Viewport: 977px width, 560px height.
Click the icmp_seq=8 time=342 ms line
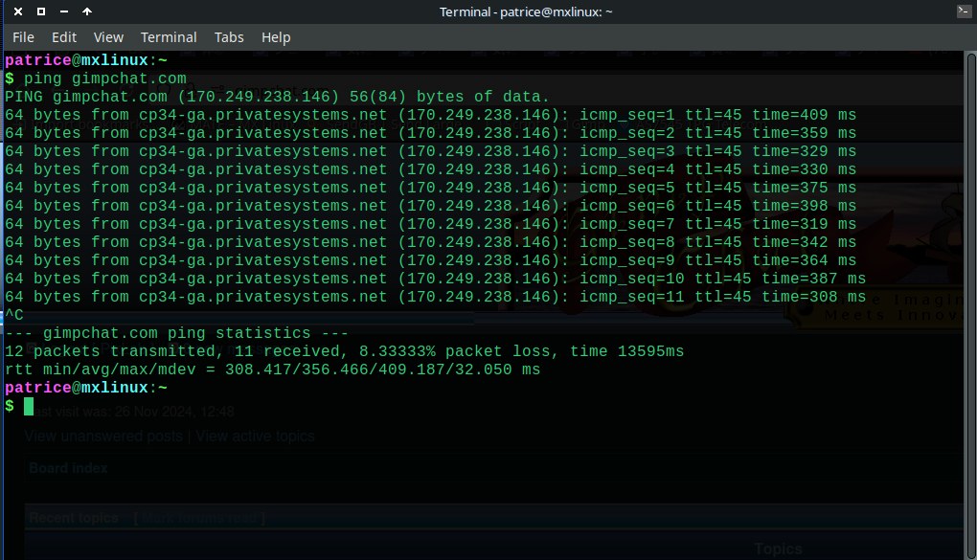pyautogui.click(x=431, y=241)
